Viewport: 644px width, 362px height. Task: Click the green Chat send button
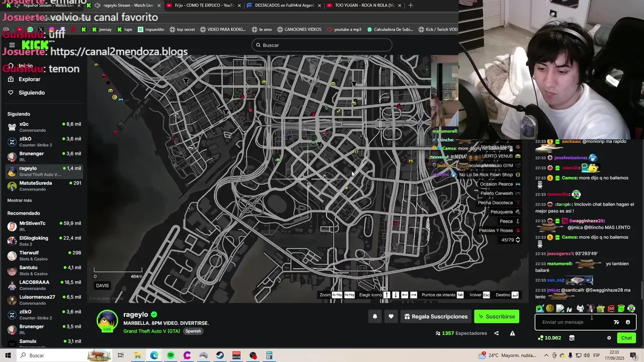626,338
